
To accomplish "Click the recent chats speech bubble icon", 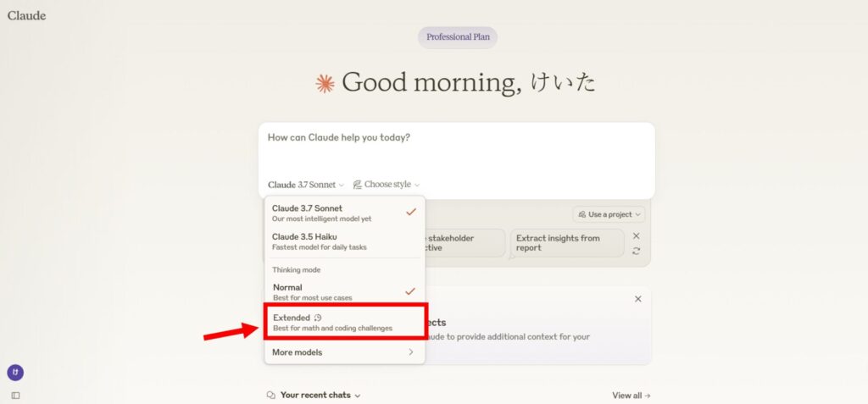I will click(271, 396).
